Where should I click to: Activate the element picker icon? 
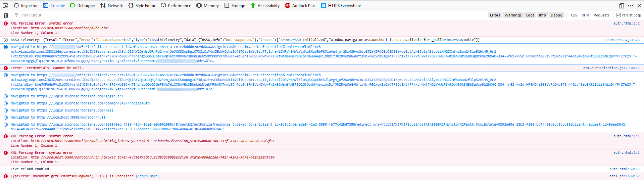tap(5, 5)
